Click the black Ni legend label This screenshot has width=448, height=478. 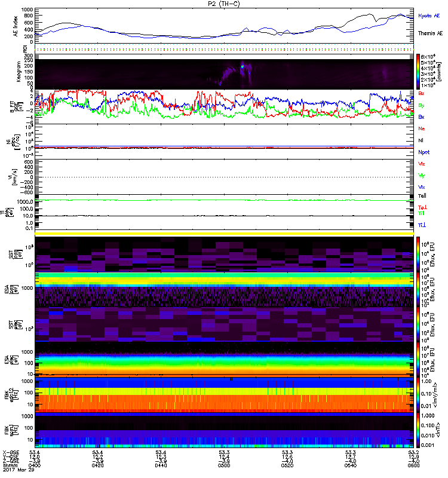click(x=421, y=140)
